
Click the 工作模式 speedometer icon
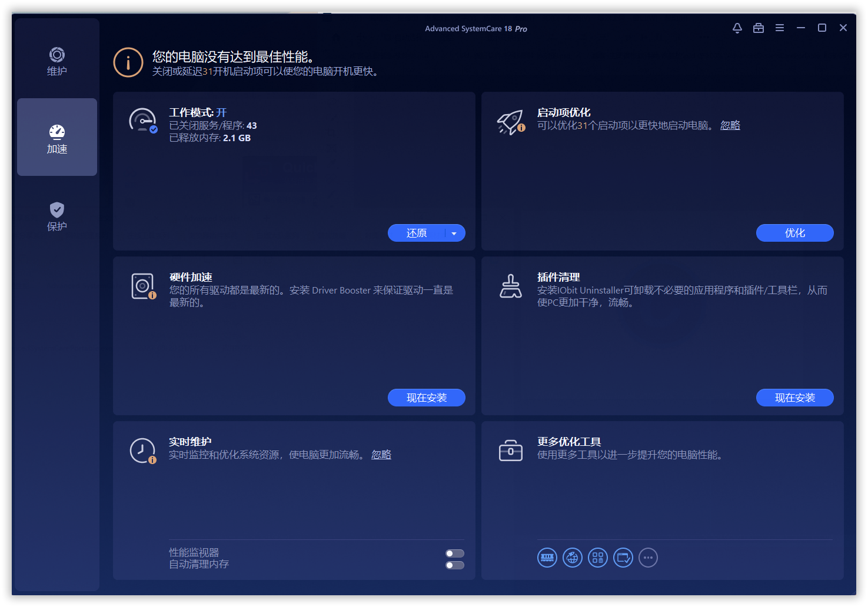click(143, 121)
